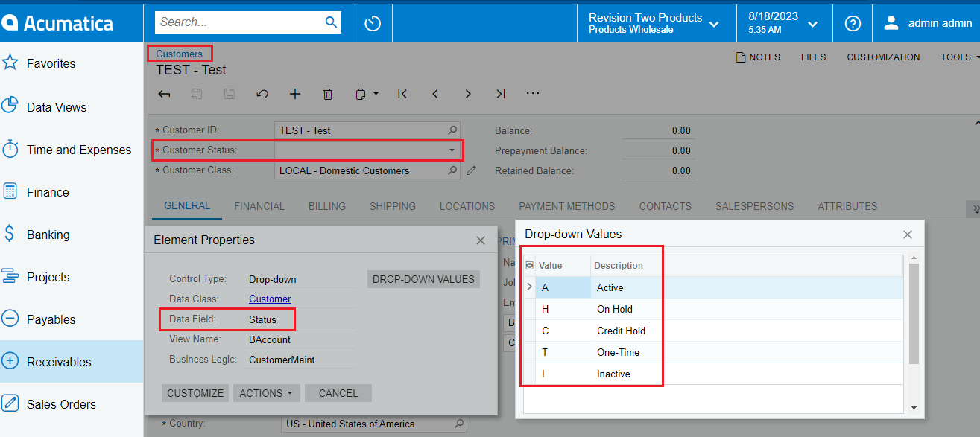The width and height of the screenshot is (980, 437).
Task: Switch to the CONTACTS tab
Action: coord(666,206)
